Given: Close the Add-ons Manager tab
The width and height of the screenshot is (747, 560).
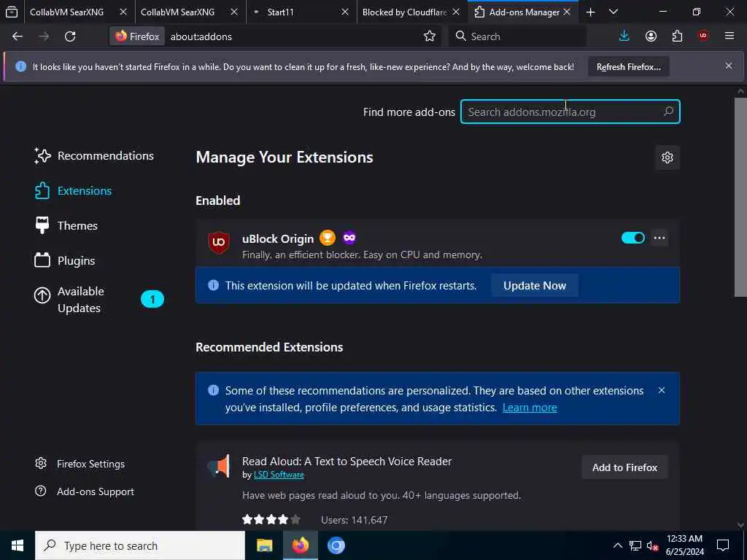Looking at the screenshot, I should click(x=567, y=12).
